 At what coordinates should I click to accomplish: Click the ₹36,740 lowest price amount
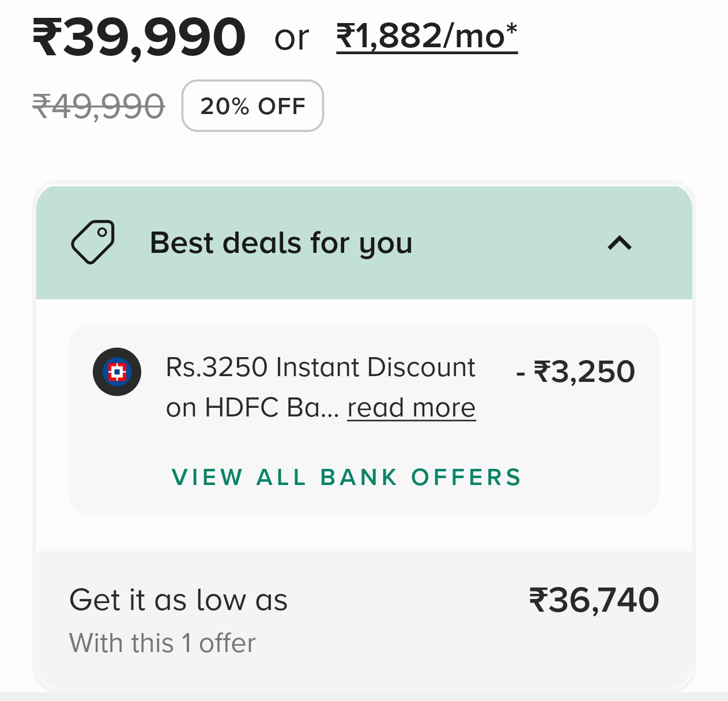coord(594,600)
